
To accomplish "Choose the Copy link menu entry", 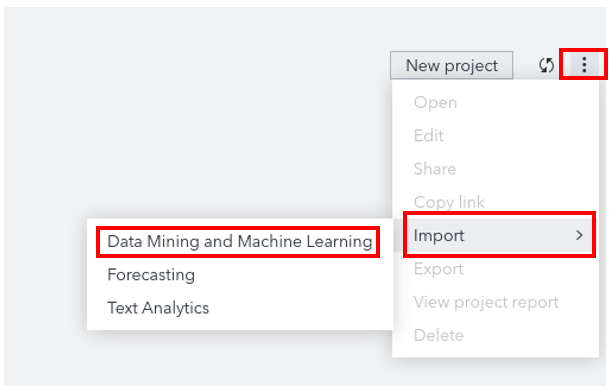I will [449, 202].
